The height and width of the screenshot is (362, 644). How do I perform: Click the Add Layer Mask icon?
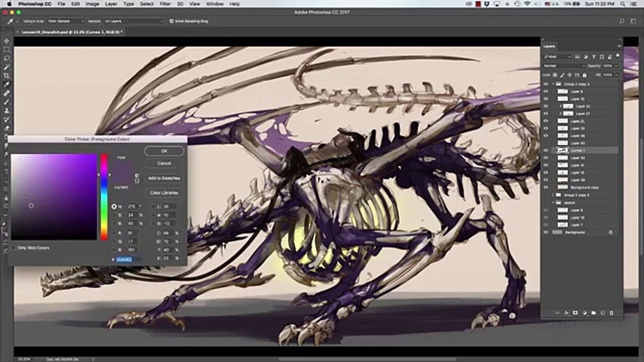(575, 313)
